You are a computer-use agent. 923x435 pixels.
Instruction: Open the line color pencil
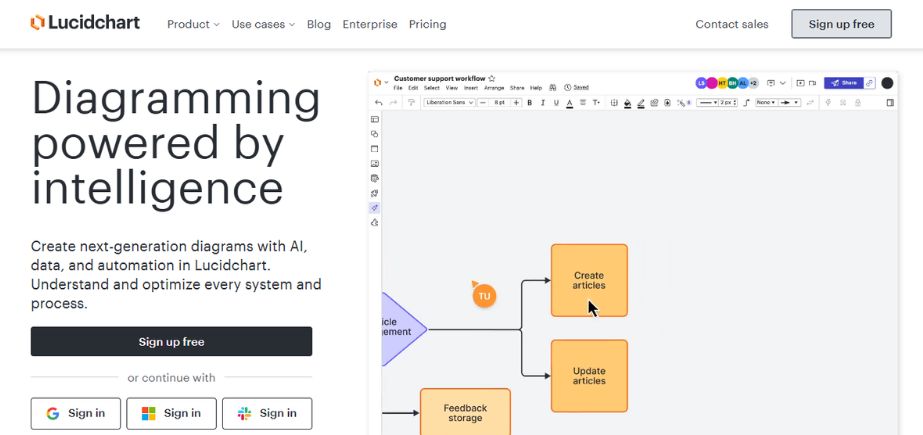tap(640, 103)
